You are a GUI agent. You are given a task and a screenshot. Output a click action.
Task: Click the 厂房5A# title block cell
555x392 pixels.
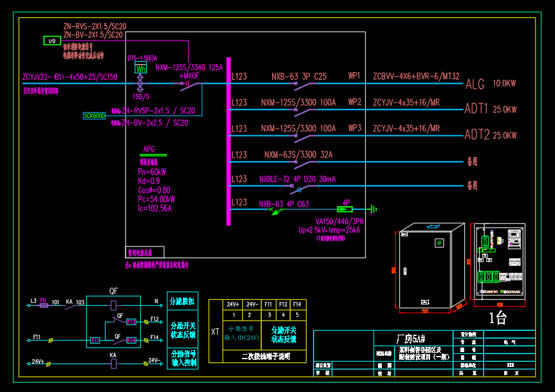410,339
